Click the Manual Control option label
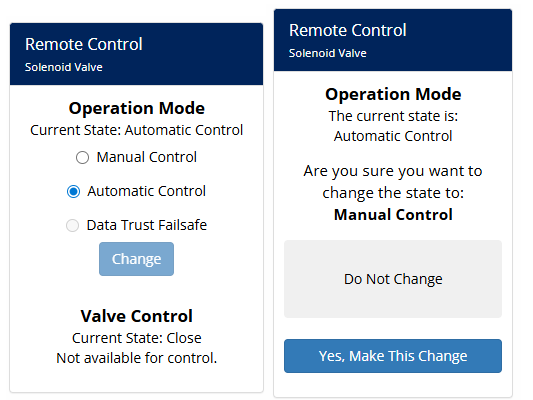Screen dimensions: 533x400 coord(147,157)
